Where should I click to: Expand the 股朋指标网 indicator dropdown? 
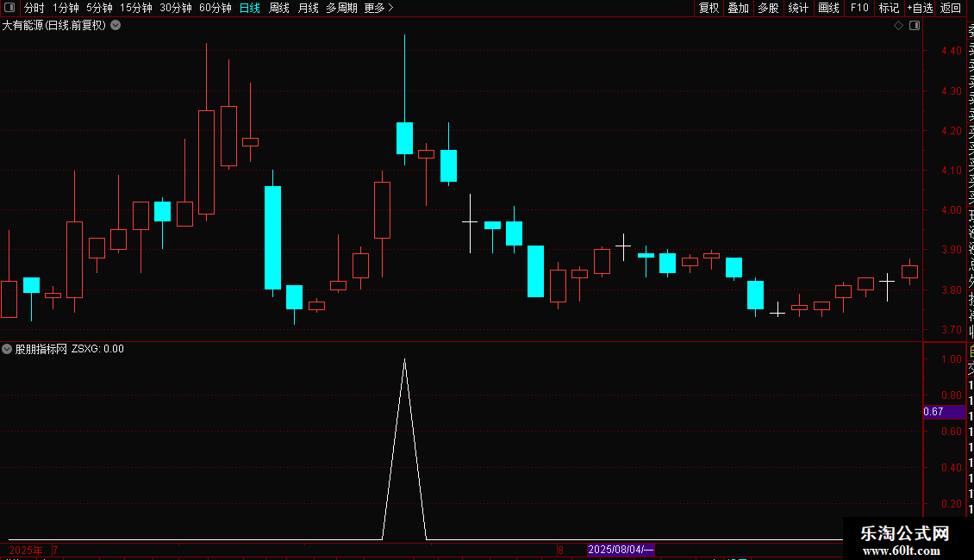(7, 349)
